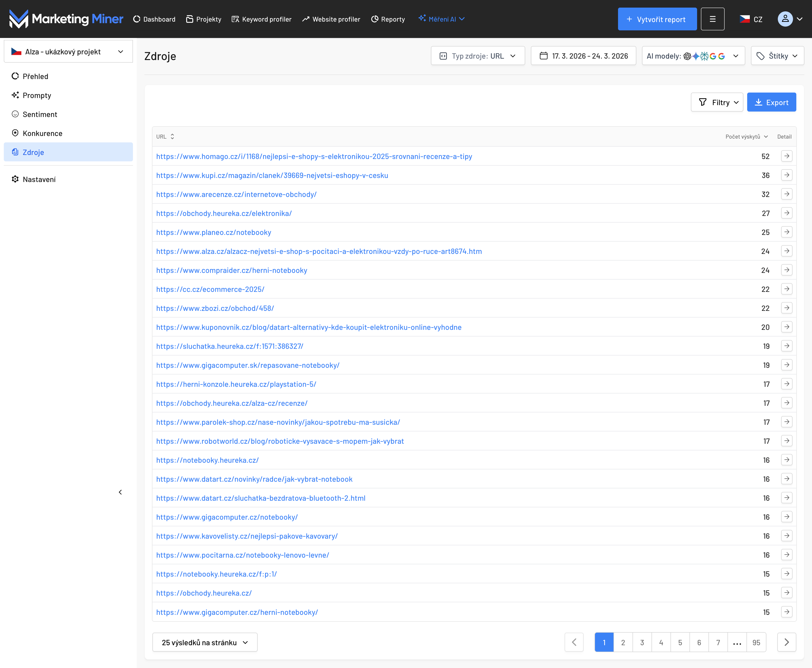The width and height of the screenshot is (812, 668).
Task: Open Keyword profiler in top navigation
Action: 261,19
